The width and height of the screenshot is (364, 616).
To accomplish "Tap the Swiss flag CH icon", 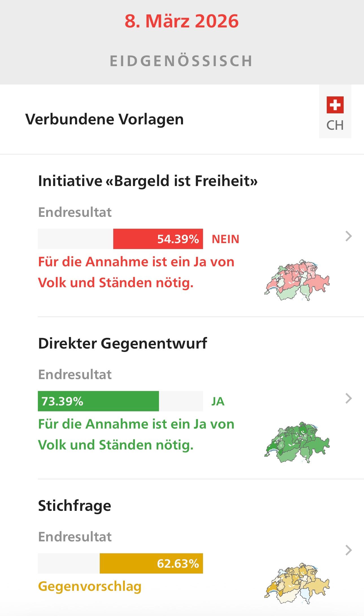I will (x=335, y=112).
